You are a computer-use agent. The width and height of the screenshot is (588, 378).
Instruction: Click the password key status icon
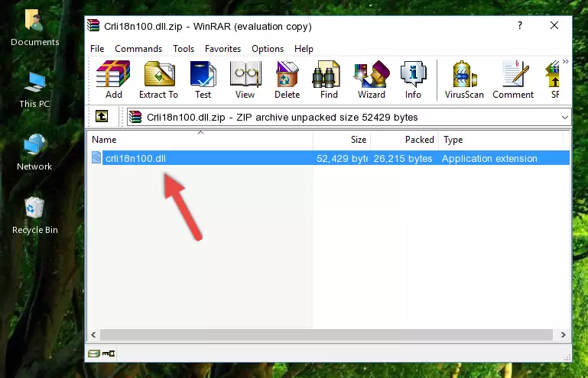[109, 353]
